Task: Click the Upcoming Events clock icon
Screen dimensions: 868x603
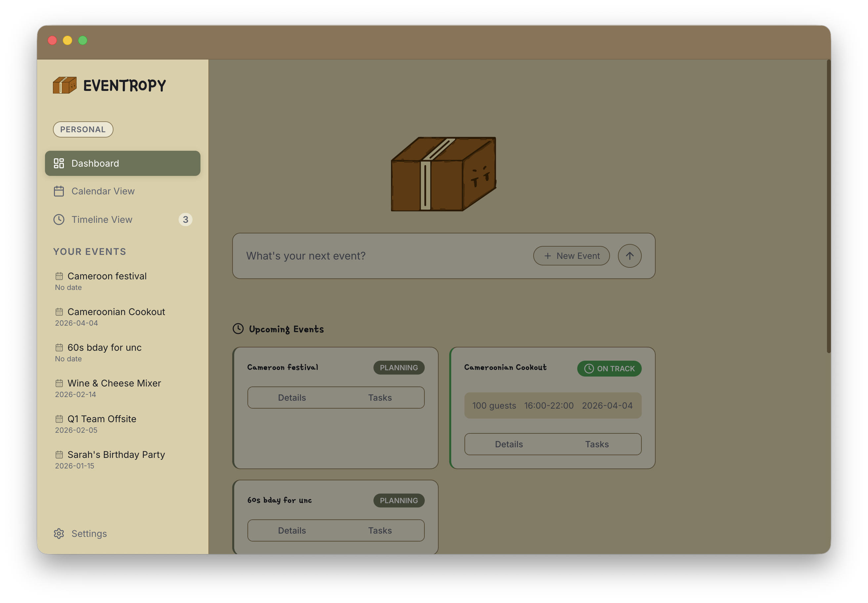Action: point(238,329)
